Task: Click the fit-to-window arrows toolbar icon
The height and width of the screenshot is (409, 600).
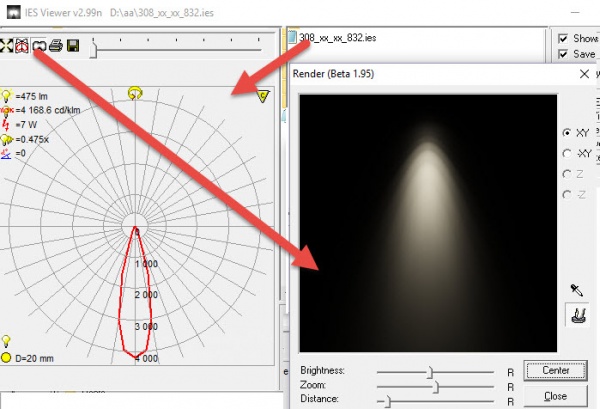Action: pos(7,46)
